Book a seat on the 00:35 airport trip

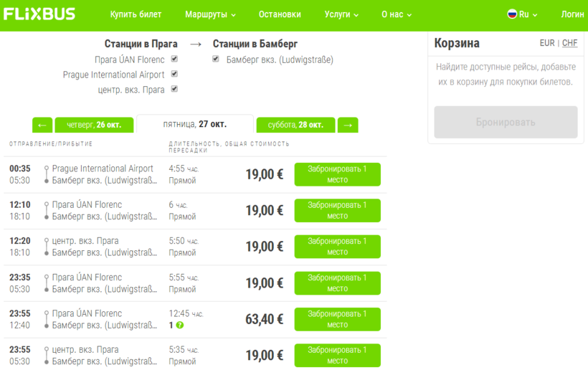(x=338, y=174)
